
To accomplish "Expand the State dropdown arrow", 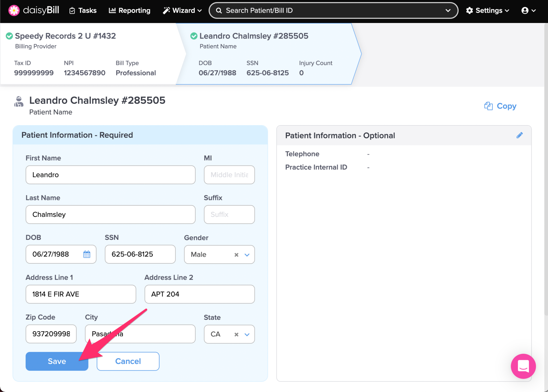I will coord(247,334).
